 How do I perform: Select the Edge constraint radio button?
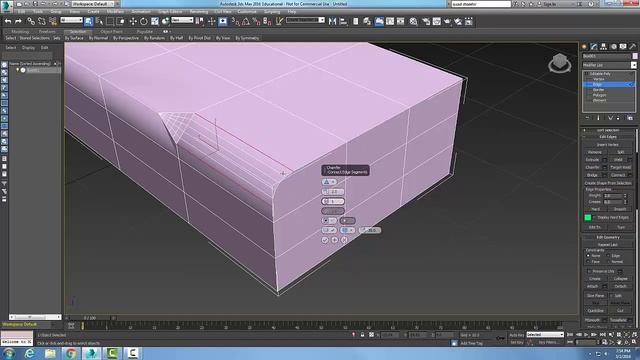click(x=608, y=256)
